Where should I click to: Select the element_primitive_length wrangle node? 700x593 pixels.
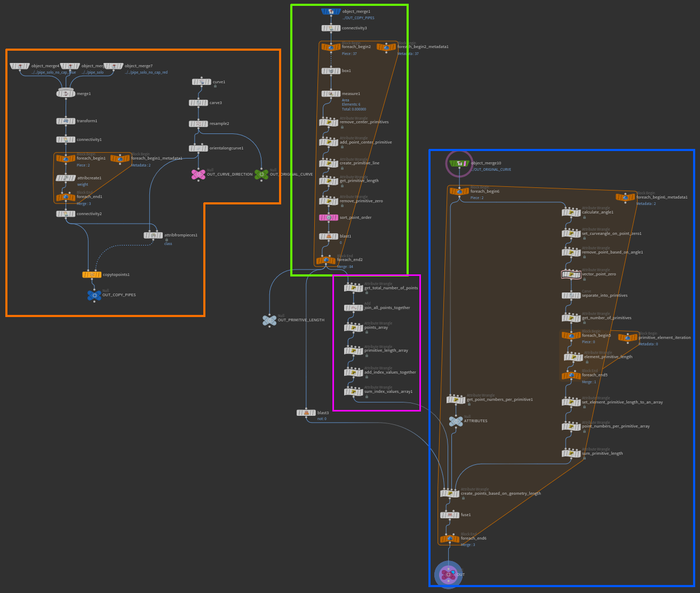573,357
